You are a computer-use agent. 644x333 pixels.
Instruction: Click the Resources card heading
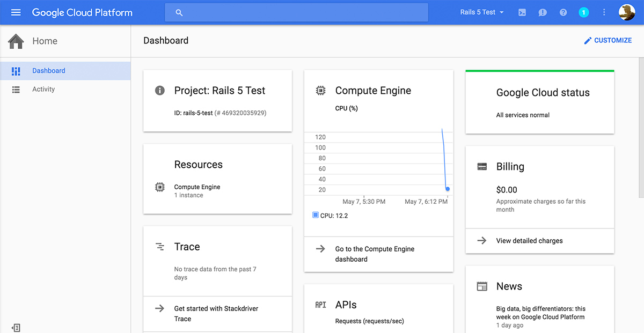click(x=198, y=165)
